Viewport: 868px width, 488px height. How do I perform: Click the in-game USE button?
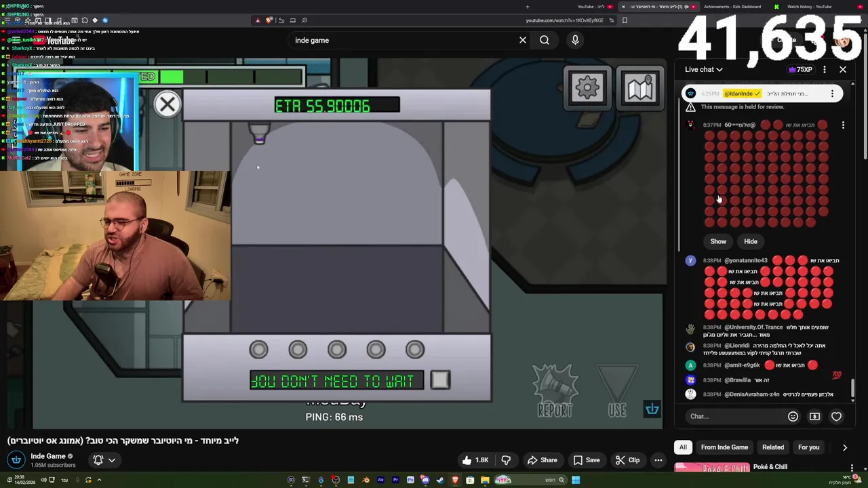coord(616,392)
